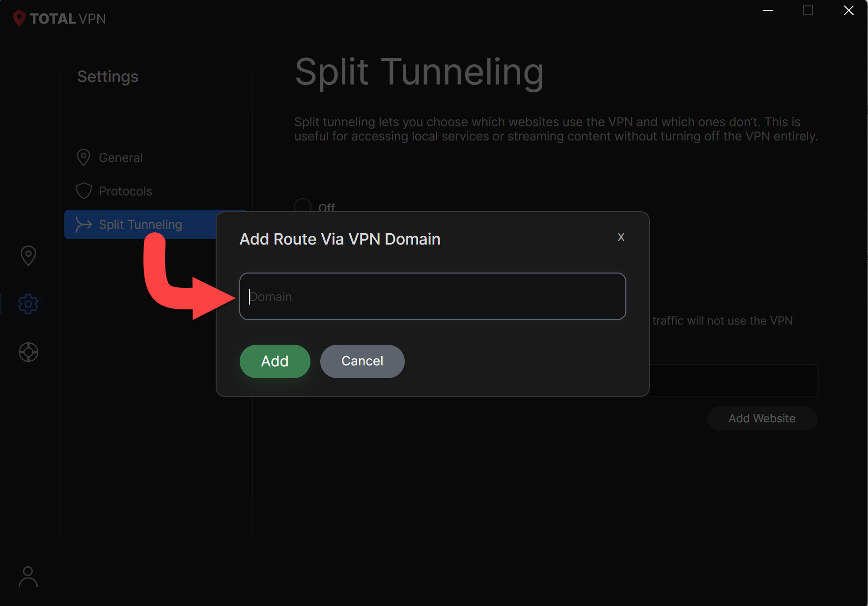This screenshot has width=868, height=606.
Task: Click the website list box behind the dialog
Action: point(733,380)
